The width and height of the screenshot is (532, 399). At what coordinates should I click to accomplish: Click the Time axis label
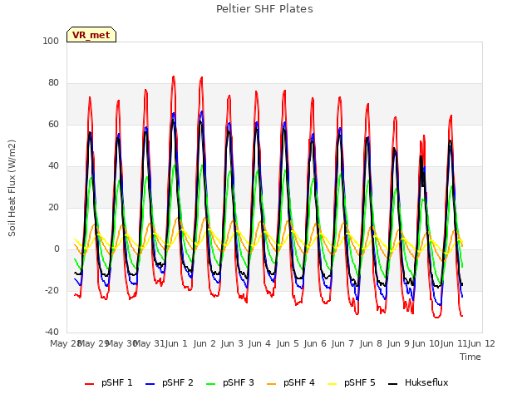point(470,357)
